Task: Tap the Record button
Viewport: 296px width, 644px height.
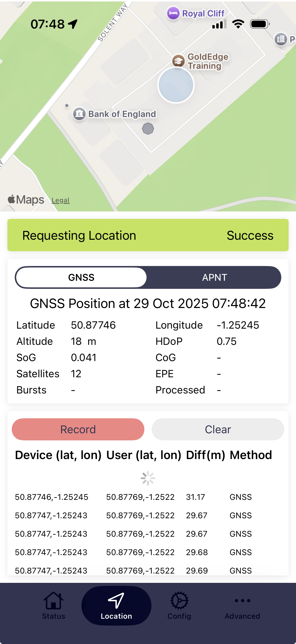Action: (x=78, y=429)
